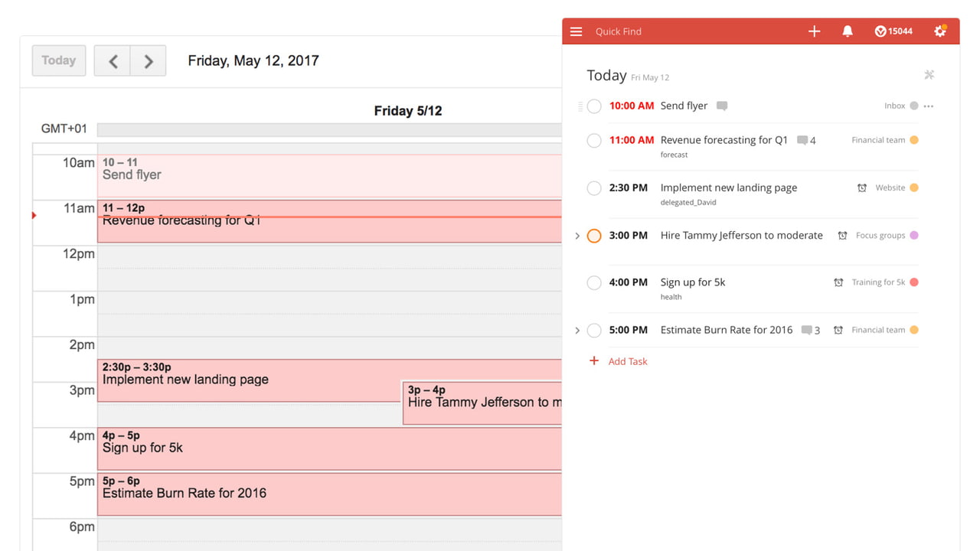Screen dimensions: 980x551
Task: Open the Send flyer calendar event
Action: click(329, 176)
